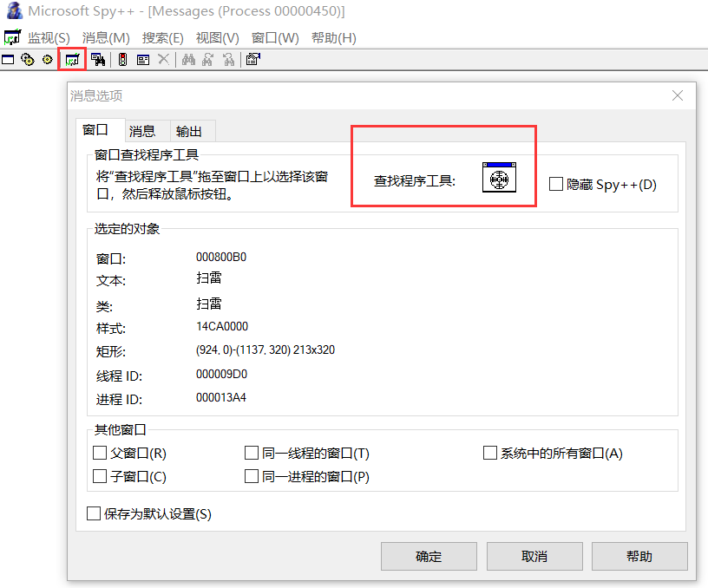This screenshot has width=708, height=588.
Task: Tick 同一线程的窗口(T) checkbox
Action: coord(252,453)
